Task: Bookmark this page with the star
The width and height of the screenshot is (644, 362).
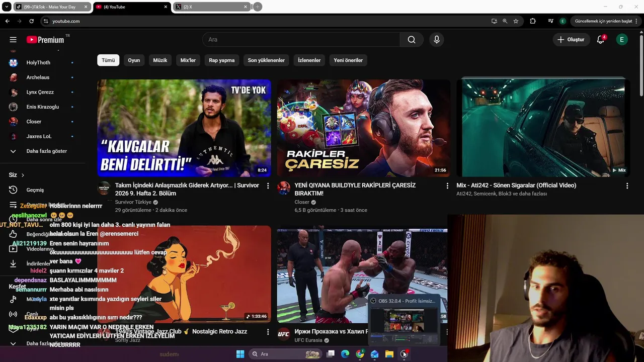Action: (x=516, y=21)
